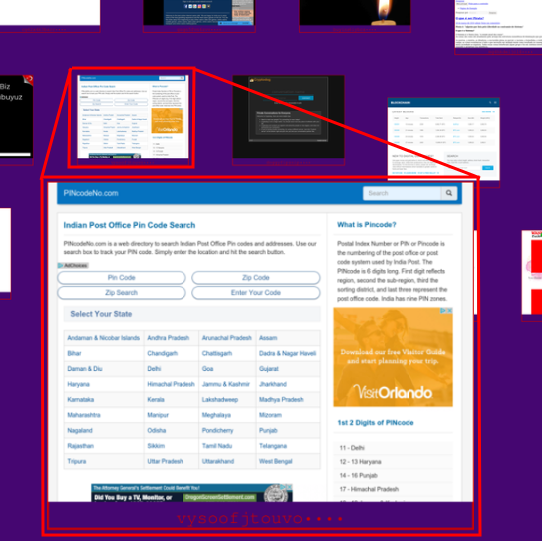The image size is (542, 541).
Task: Select Tripura state link
Action: pyautogui.click(x=77, y=461)
